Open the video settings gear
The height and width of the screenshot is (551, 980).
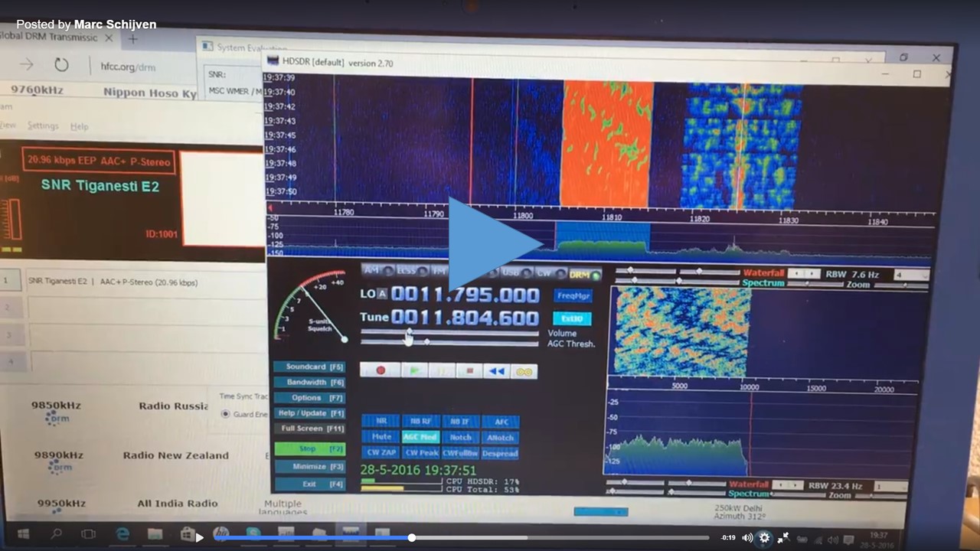pyautogui.click(x=764, y=537)
